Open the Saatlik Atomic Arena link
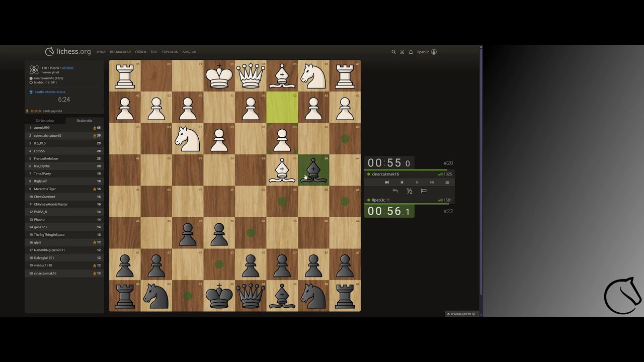The height and width of the screenshot is (362, 644). tap(50, 92)
